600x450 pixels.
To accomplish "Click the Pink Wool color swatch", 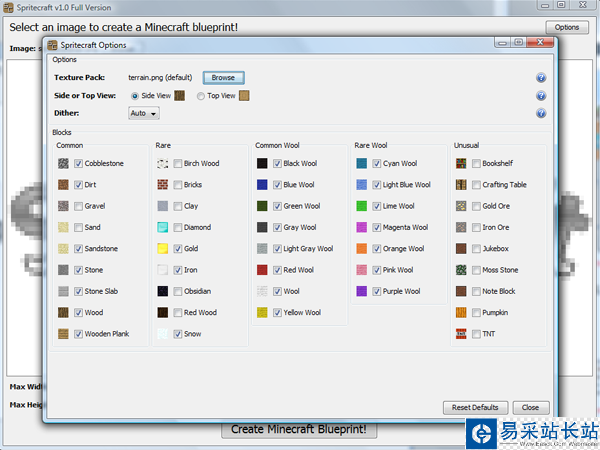I will coord(362,270).
